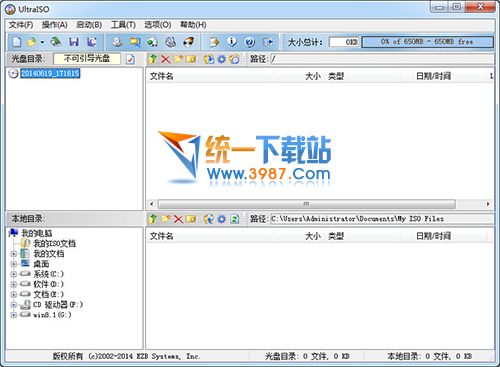The height and width of the screenshot is (367, 500).
Task: Click the help question mark icon
Action: click(250, 42)
